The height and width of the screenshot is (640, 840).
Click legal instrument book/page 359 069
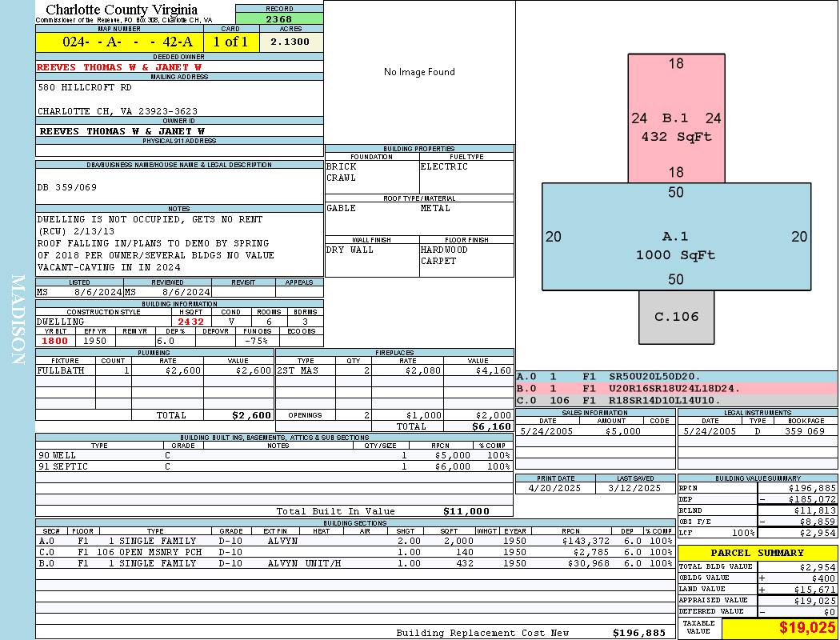805,430
